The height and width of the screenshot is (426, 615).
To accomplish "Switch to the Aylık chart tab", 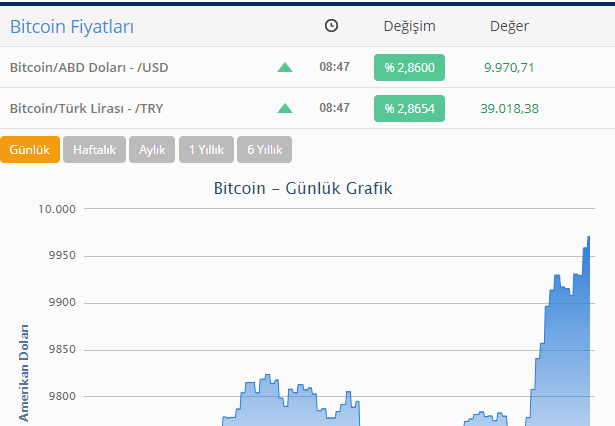I will click(152, 149).
